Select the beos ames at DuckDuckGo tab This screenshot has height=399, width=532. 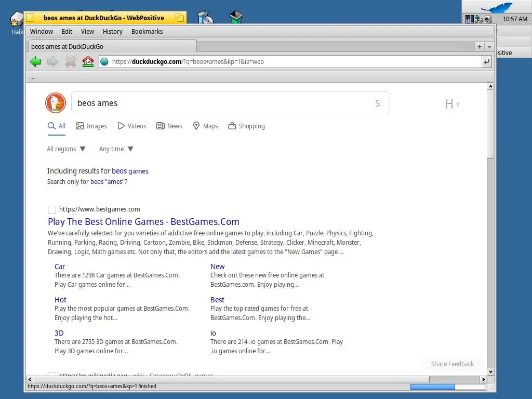(x=111, y=46)
